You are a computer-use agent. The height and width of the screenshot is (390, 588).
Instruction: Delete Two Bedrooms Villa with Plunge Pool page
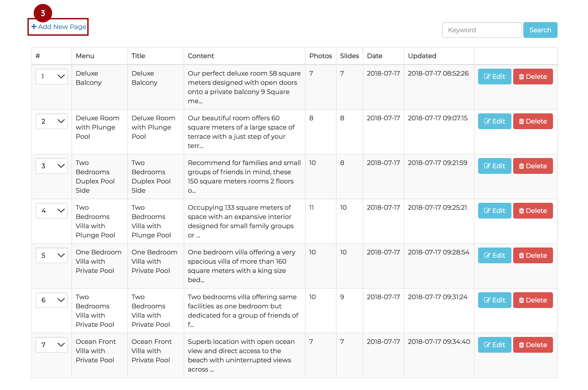click(x=533, y=211)
